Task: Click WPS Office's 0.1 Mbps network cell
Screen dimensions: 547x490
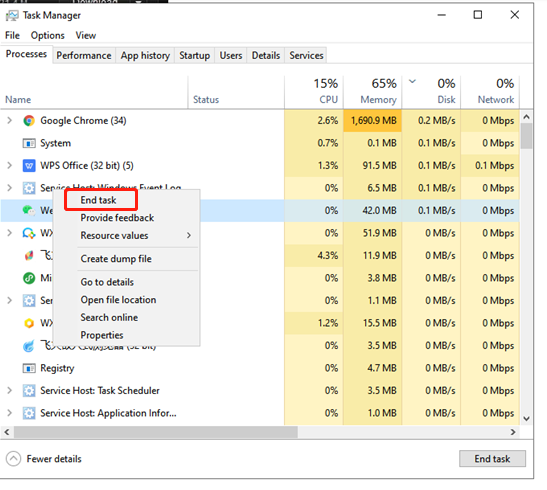Action: click(490, 166)
